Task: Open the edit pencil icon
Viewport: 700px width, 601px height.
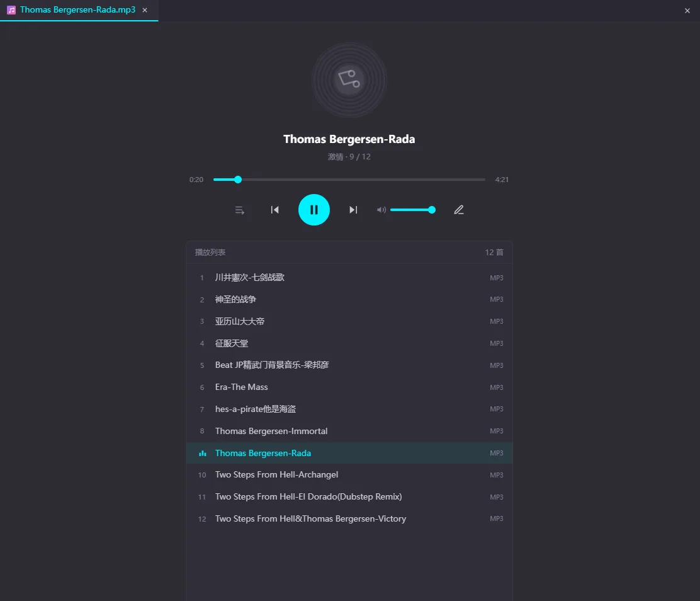Action: pyautogui.click(x=459, y=210)
